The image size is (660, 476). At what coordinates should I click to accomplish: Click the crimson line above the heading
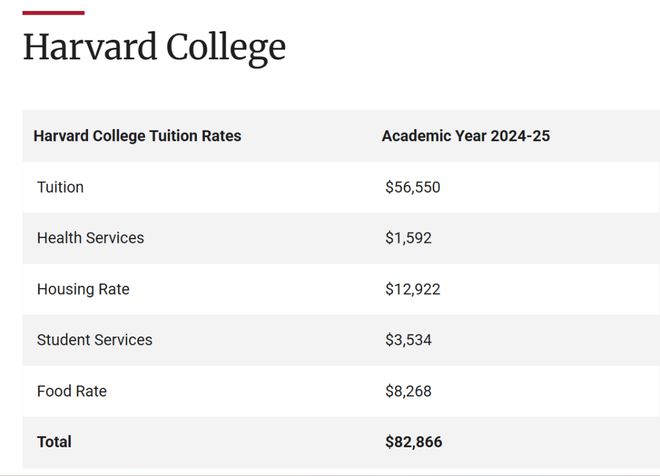pyautogui.click(x=53, y=13)
